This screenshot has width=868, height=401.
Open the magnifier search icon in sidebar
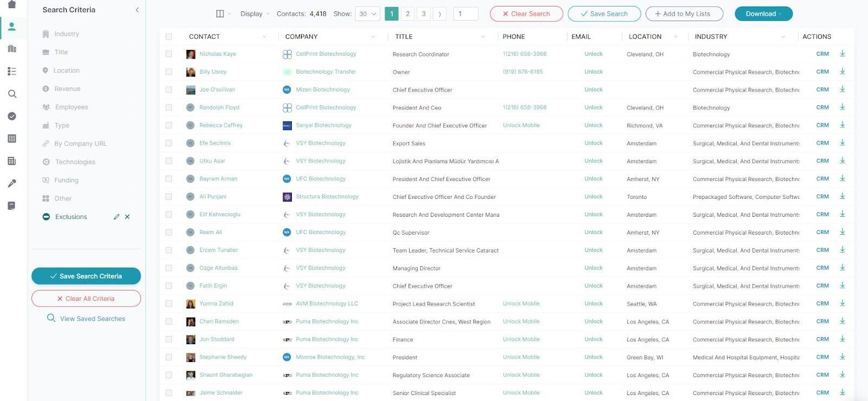11,94
